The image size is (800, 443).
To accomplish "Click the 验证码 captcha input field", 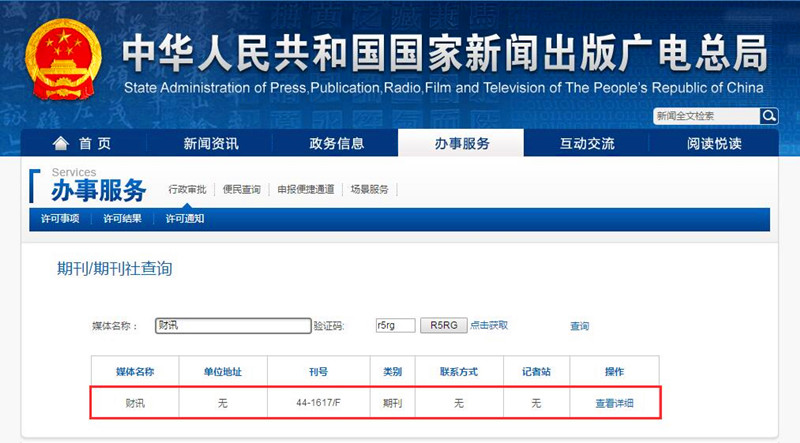I will (x=395, y=325).
